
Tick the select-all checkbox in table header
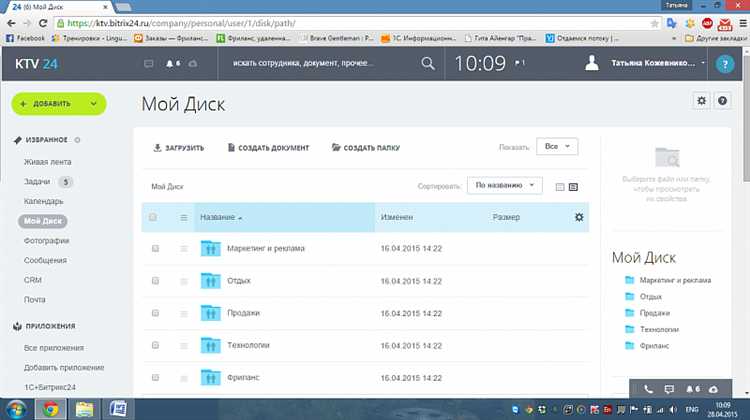point(153,217)
